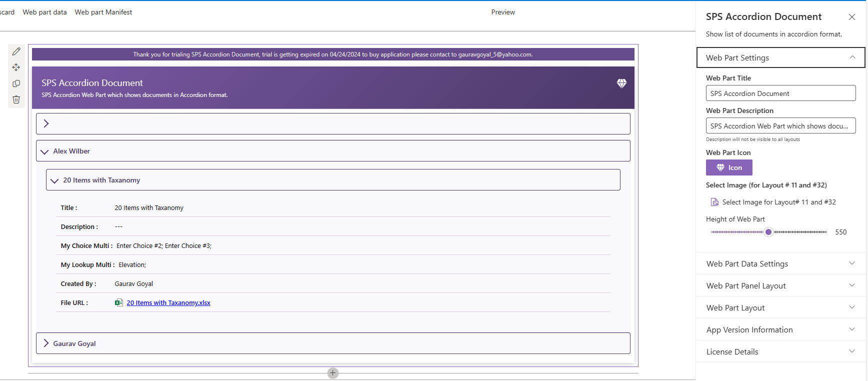868x381 pixels.
Task: Click the Web Part Description input field
Action: (x=780, y=125)
